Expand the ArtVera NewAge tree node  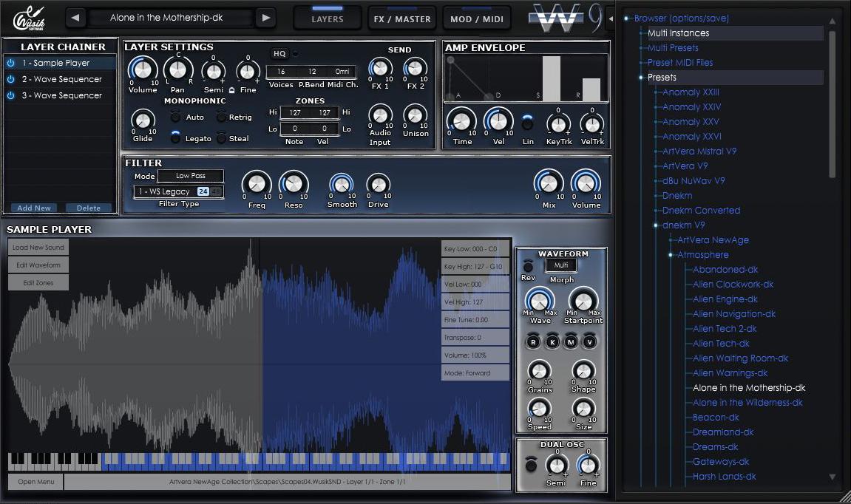point(671,239)
